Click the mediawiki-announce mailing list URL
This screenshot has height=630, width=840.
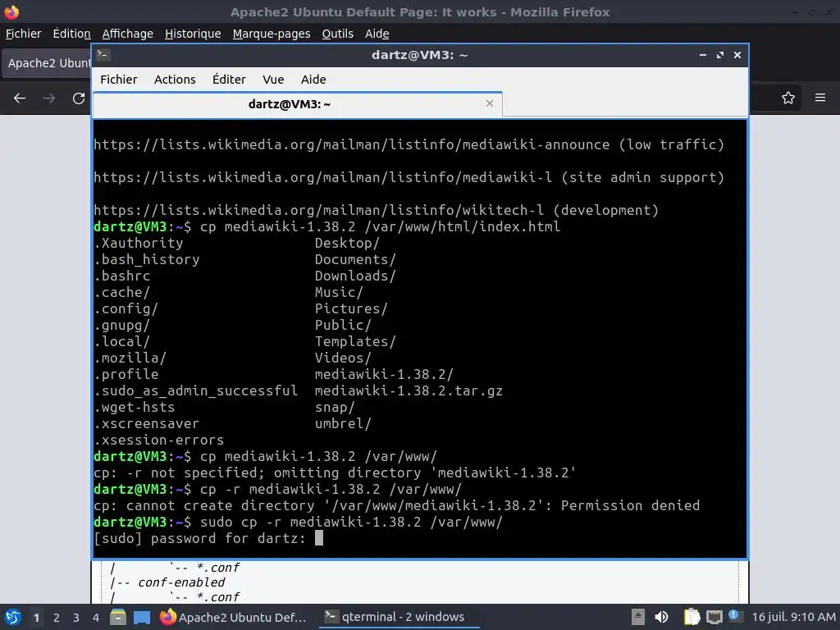351,144
